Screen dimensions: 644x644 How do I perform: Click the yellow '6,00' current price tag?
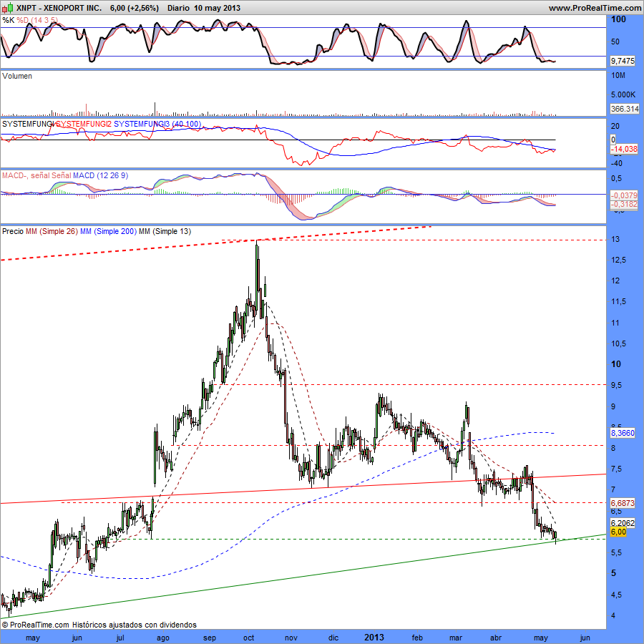[618, 532]
